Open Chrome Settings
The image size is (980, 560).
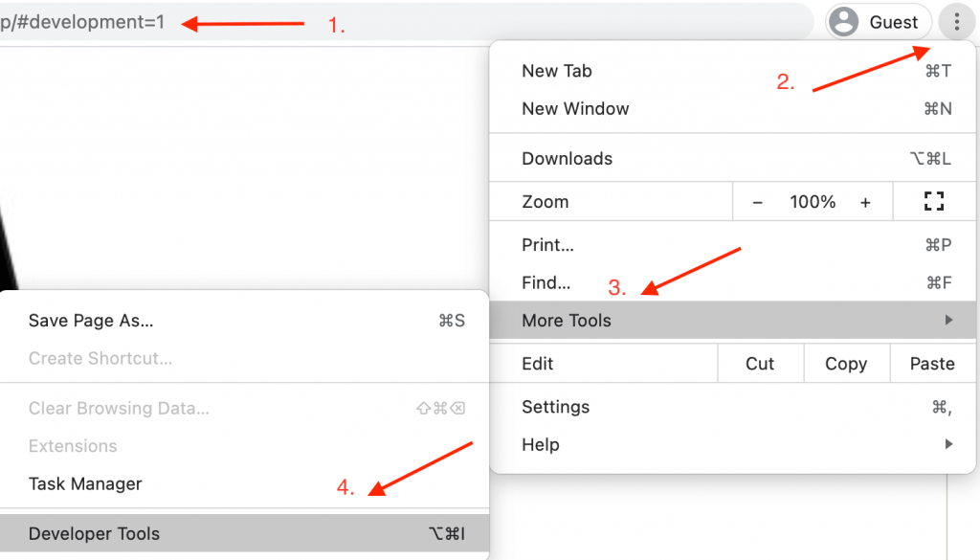point(555,405)
